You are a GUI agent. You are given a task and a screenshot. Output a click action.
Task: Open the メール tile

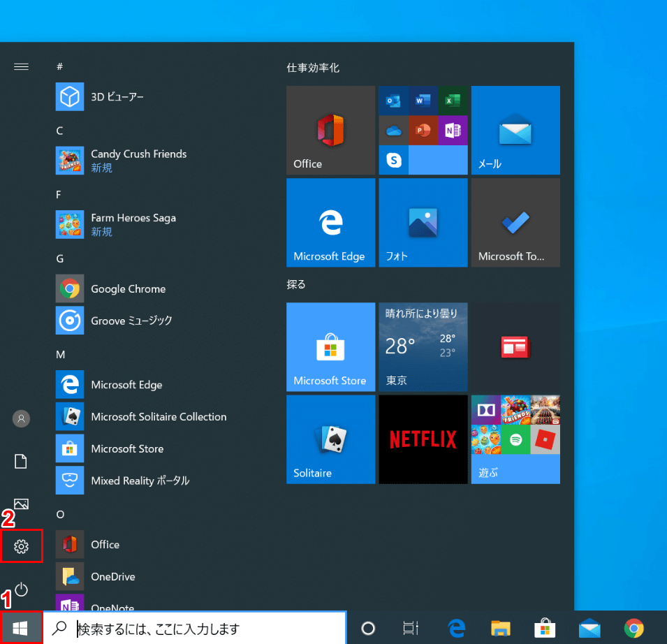[515, 130]
